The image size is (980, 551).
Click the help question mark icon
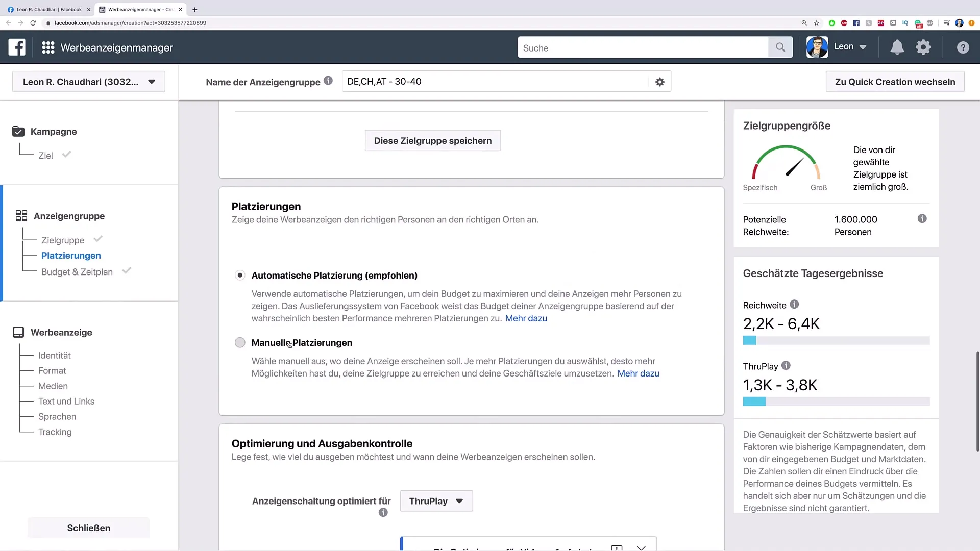click(963, 47)
